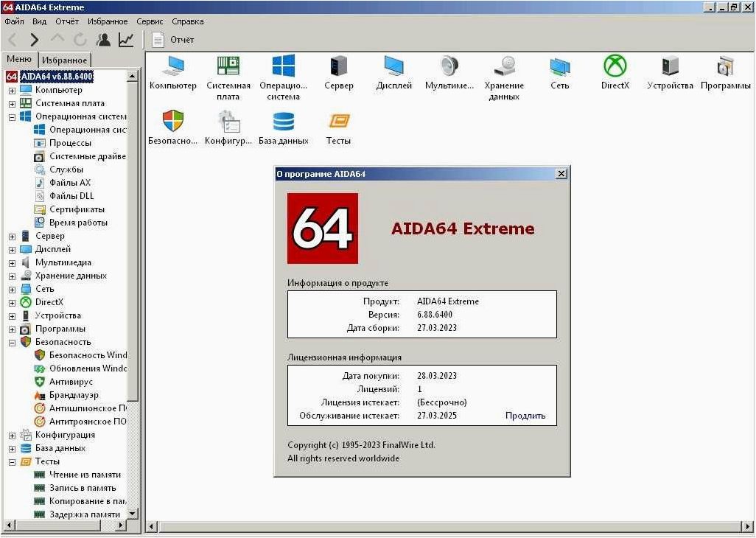The height and width of the screenshot is (538, 756).
Task: Open the Системная плата motherboard icon
Action: 228,77
